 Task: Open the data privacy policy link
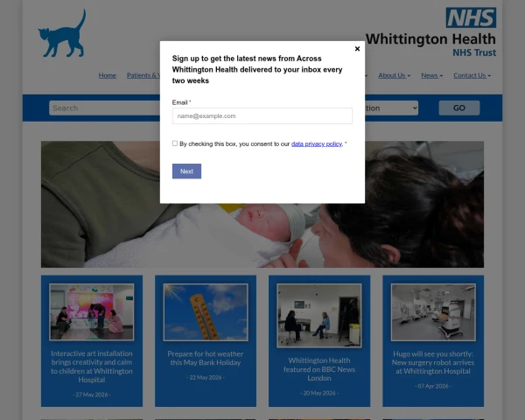(x=317, y=144)
